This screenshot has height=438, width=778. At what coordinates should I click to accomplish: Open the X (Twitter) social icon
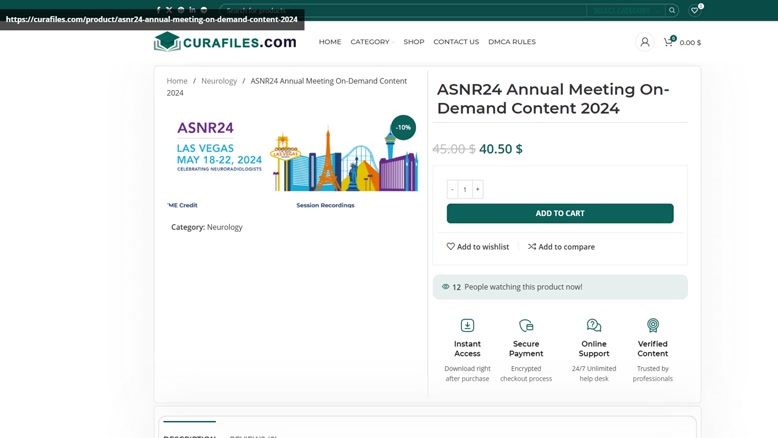coord(169,9)
